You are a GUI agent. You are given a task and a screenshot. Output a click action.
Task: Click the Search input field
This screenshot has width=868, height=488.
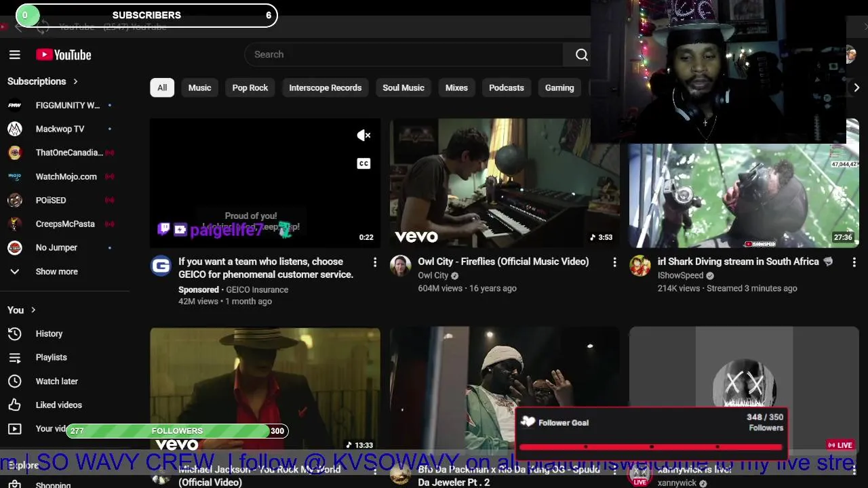[x=403, y=55]
